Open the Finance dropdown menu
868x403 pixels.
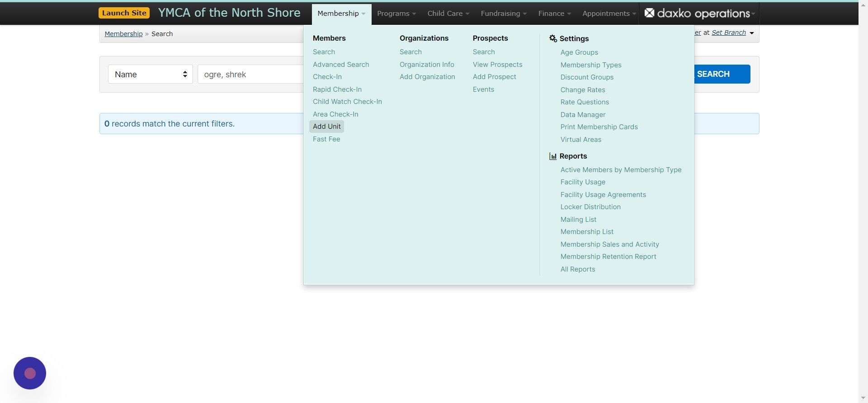(555, 14)
